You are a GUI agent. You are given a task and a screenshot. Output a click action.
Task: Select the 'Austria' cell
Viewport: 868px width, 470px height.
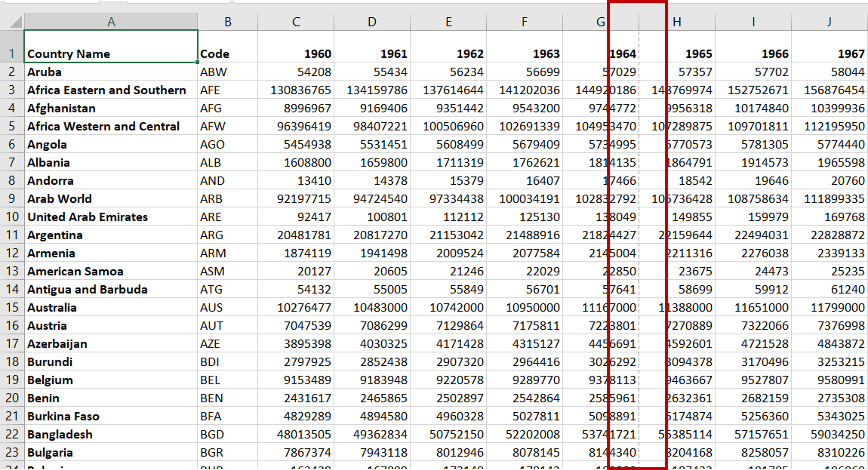tap(111, 325)
